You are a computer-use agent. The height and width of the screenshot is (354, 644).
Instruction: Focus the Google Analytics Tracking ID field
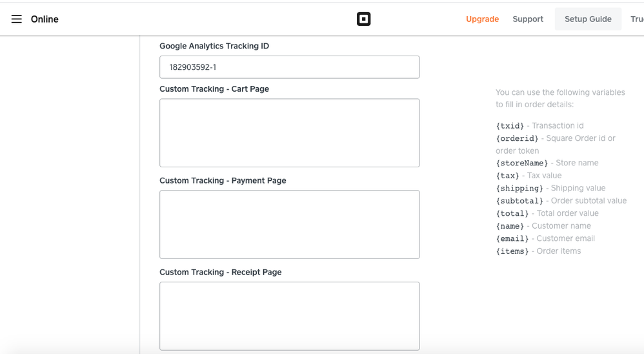pyautogui.click(x=289, y=67)
